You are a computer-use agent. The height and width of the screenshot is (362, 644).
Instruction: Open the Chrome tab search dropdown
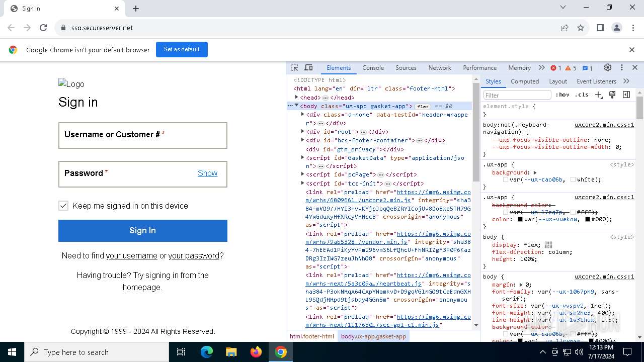click(563, 7)
